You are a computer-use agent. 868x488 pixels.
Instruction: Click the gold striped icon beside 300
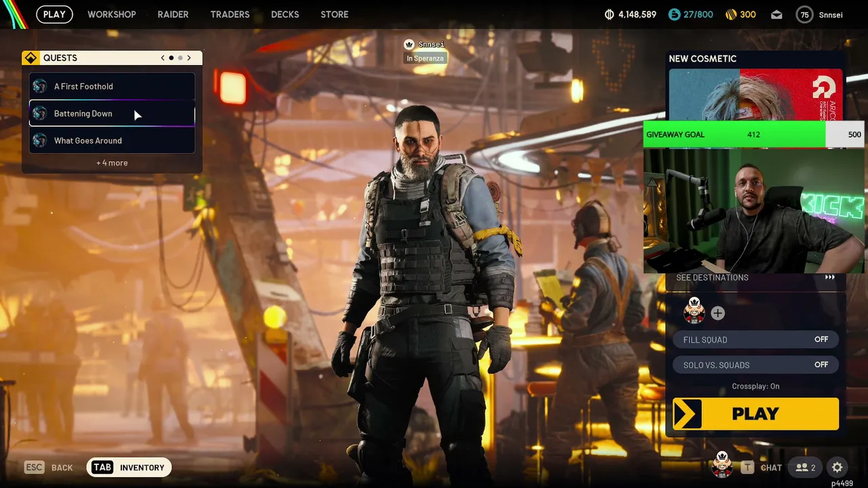[x=731, y=14]
